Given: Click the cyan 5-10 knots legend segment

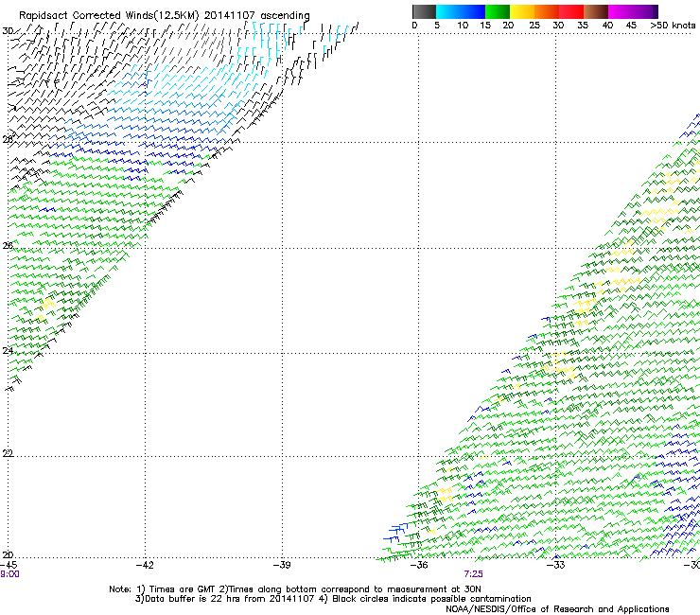Looking at the screenshot, I should tap(448, 11).
